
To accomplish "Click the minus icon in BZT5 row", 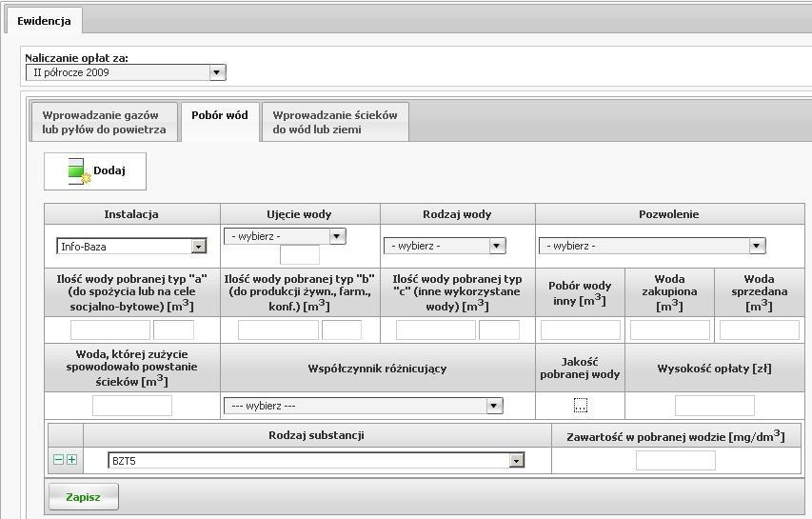I will pyautogui.click(x=58, y=459).
